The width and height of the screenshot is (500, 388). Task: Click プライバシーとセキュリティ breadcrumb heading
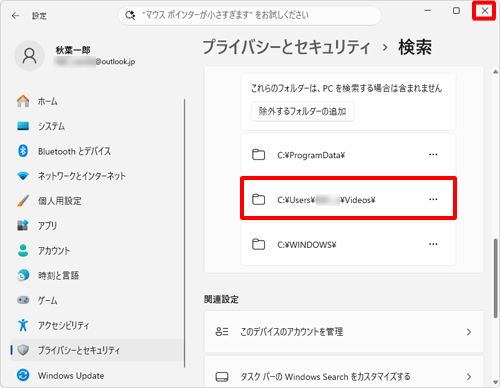point(287,47)
